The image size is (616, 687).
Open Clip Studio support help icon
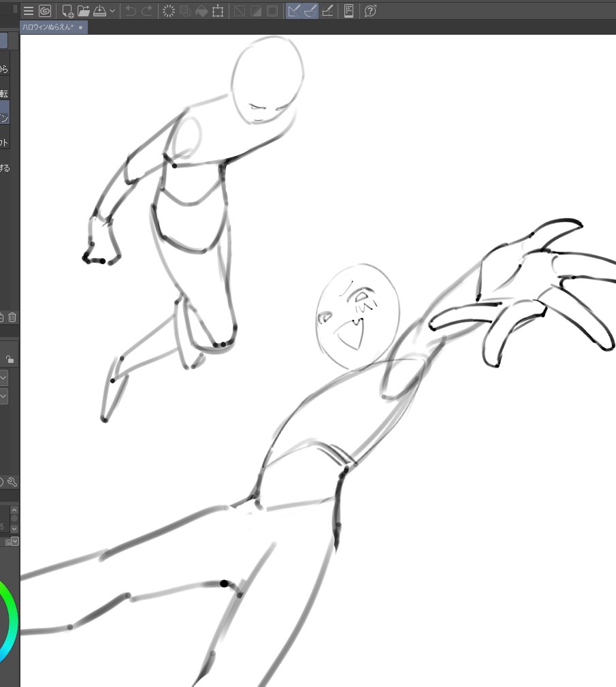(x=370, y=11)
